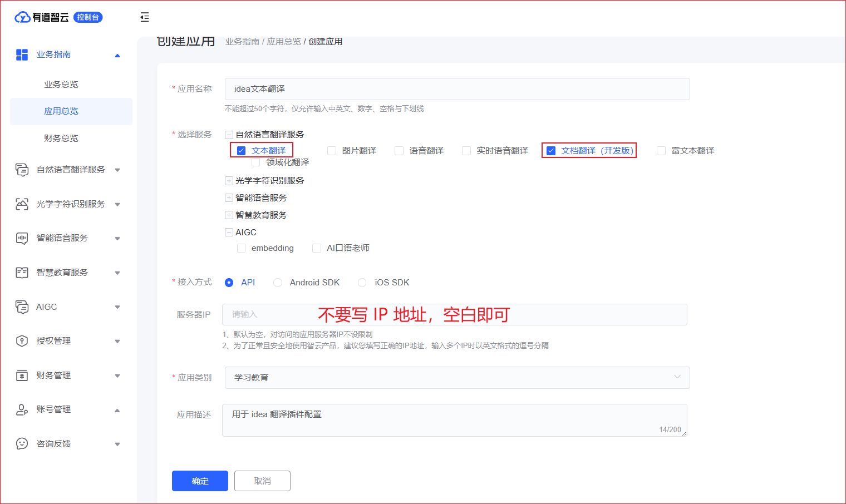Select the iOS SDK radio button
This screenshot has height=504, width=846.
[x=362, y=283]
